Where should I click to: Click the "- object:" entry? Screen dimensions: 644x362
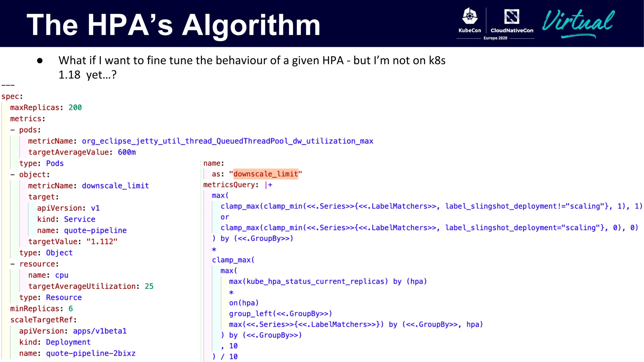[x=30, y=174]
